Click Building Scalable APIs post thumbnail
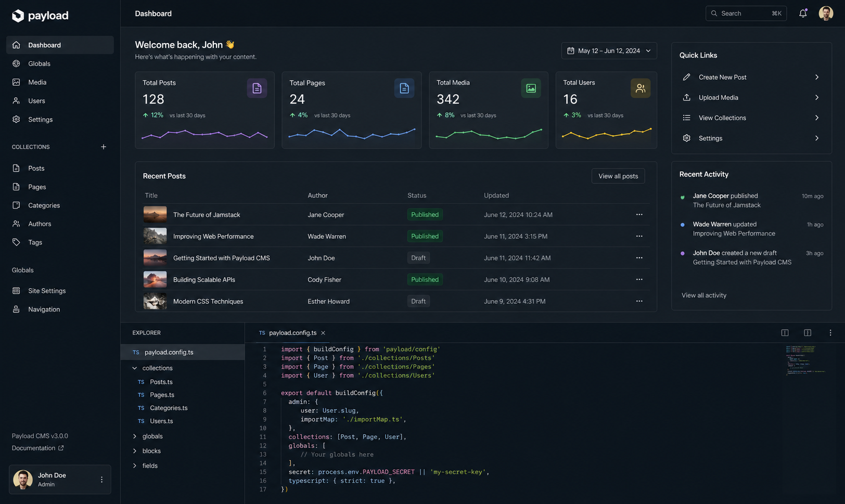This screenshot has height=504, width=845. point(155,280)
